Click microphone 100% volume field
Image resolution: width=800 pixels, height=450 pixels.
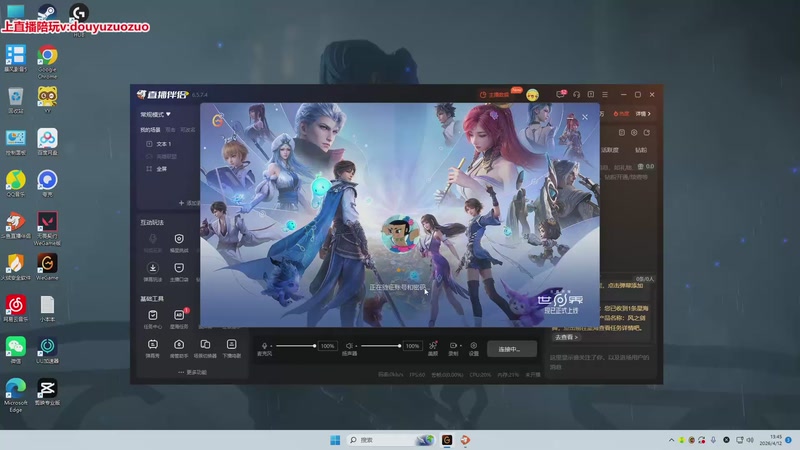pos(328,346)
